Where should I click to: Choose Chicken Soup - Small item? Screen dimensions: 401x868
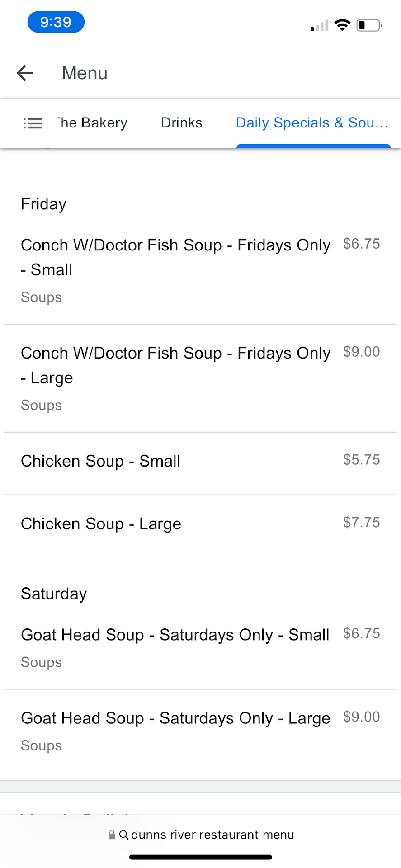[x=100, y=461]
